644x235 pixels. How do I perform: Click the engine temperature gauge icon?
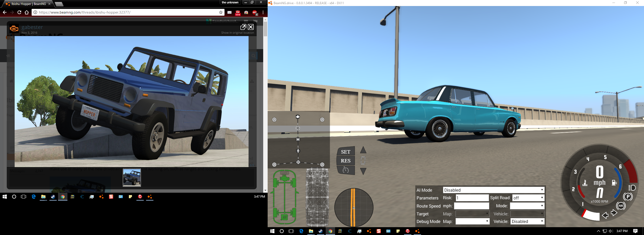coord(585,183)
